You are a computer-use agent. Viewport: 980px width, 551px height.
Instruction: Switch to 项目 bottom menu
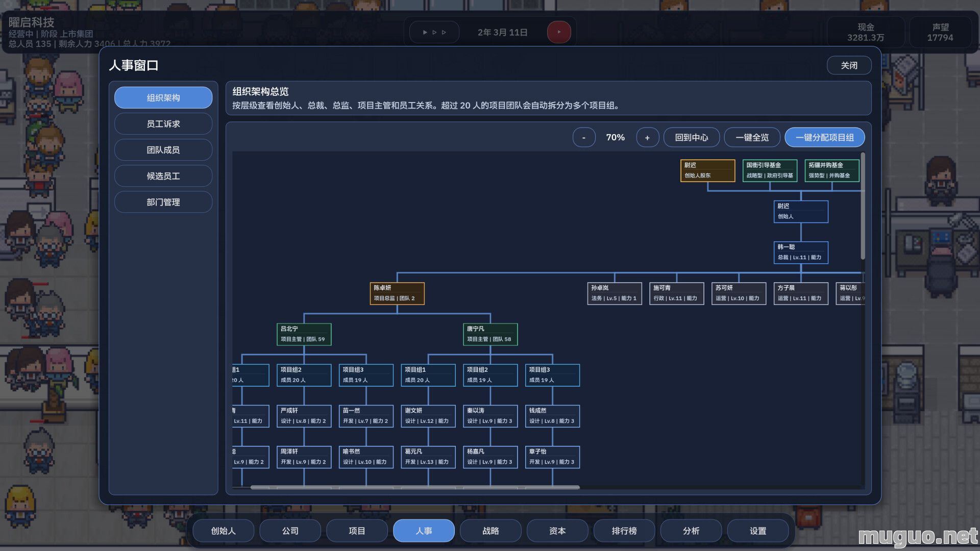pos(357,531)
